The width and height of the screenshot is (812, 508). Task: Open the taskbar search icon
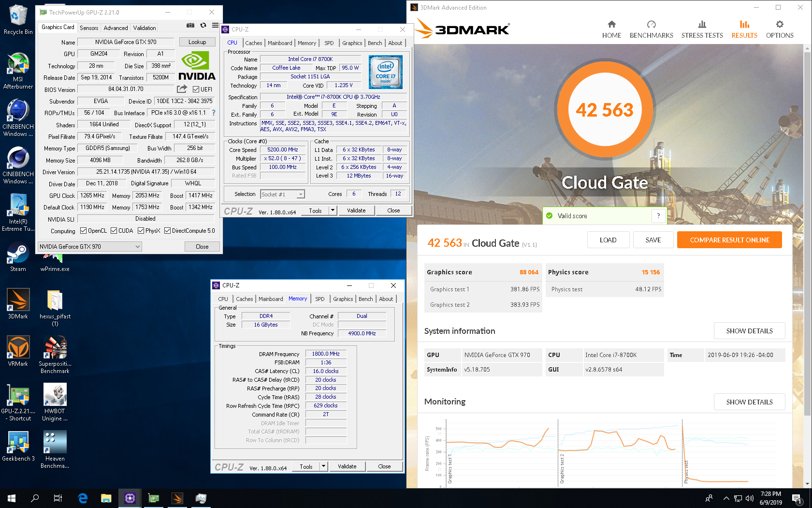point(35,498)
